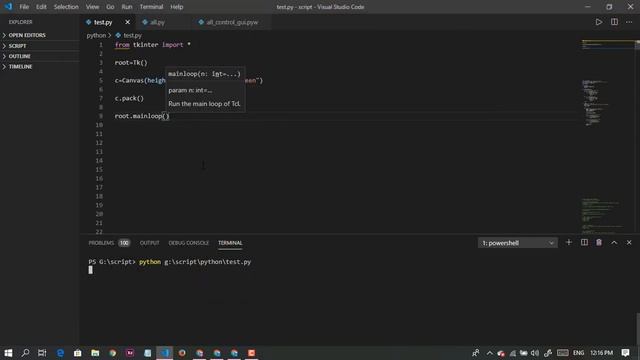The image size is (640, 360).
Task: Open the Go menu
Action: click(x=110, y=7)
